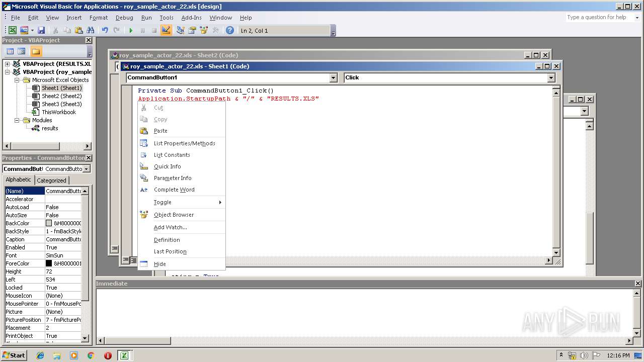This screenshot has width=644, height=362.
Task: Run macro using the green play icon
Action: (x=131, y=31)
